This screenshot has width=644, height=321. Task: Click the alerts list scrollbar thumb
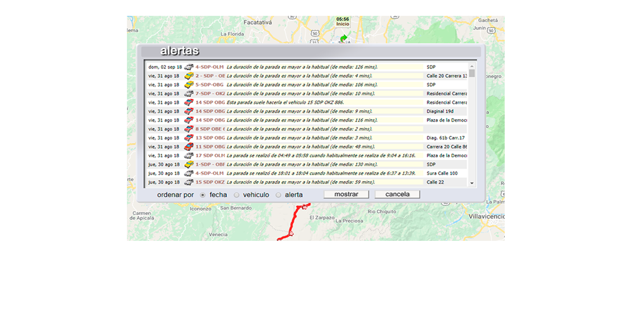click(x=472, y=74)
